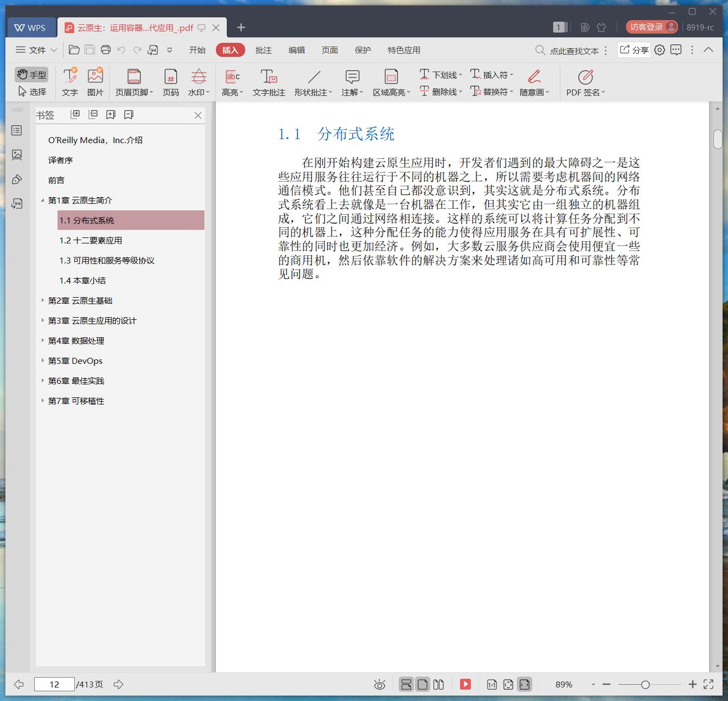Image resolution: width=728 pixels, height=701 pixels.
Task: Open settings gear icon
Action: 660,50
